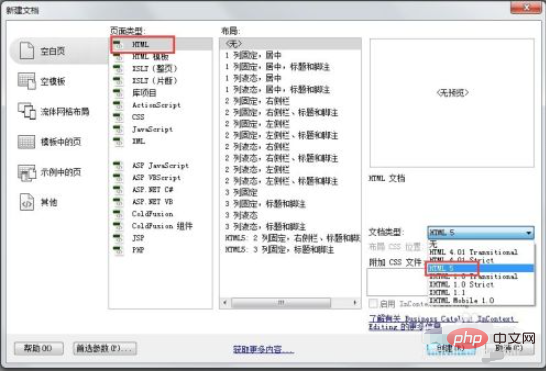Select the 空白页 blank page category icon
Image resolution: width=546 pixels, height=371 pixels.
tap(27, 51)
